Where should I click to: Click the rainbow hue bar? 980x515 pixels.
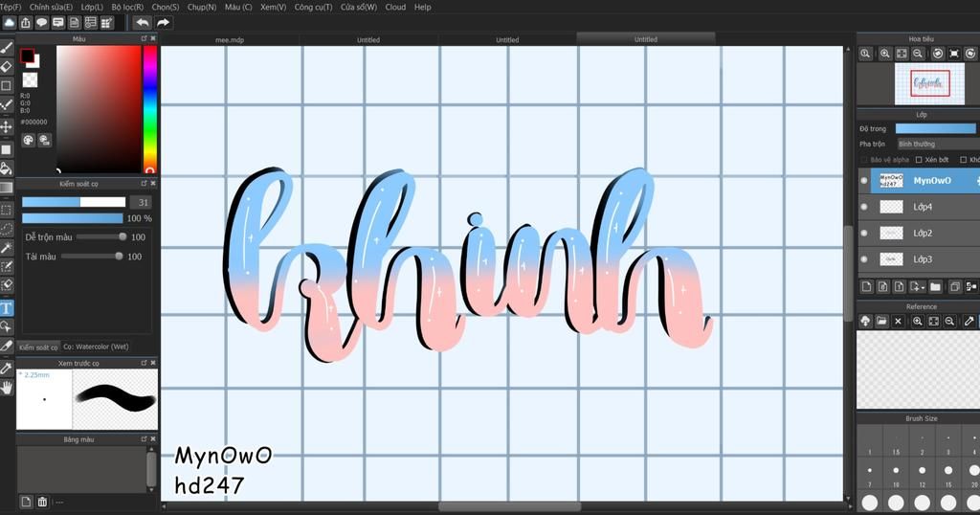150,109
